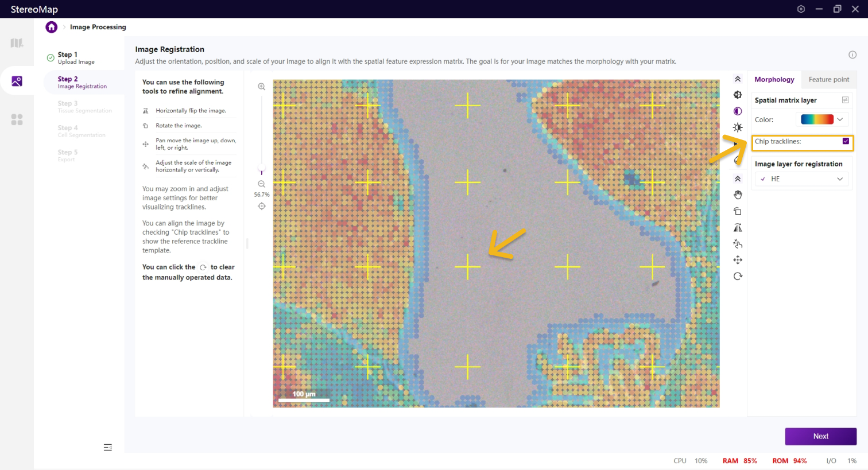This screenshot has width=868, height=470.
Task: Go to Step 1 Upload Image
Action: tap(76, 58)
